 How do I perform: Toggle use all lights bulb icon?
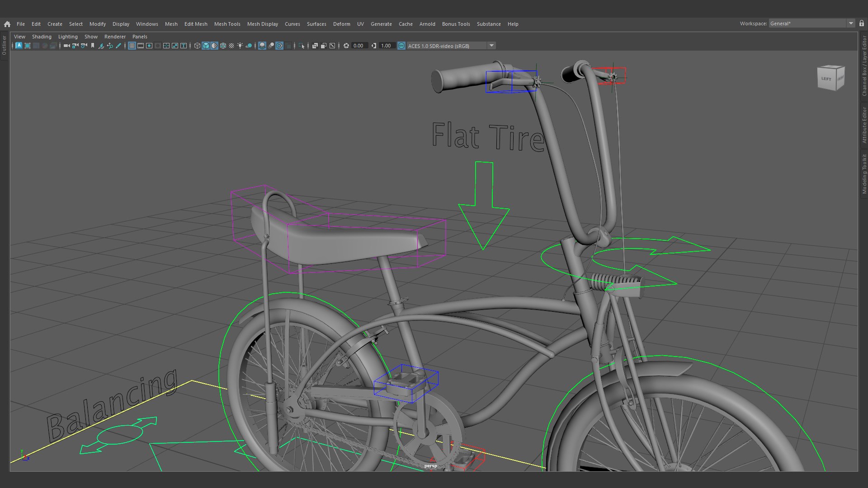(x=240, y=46)
